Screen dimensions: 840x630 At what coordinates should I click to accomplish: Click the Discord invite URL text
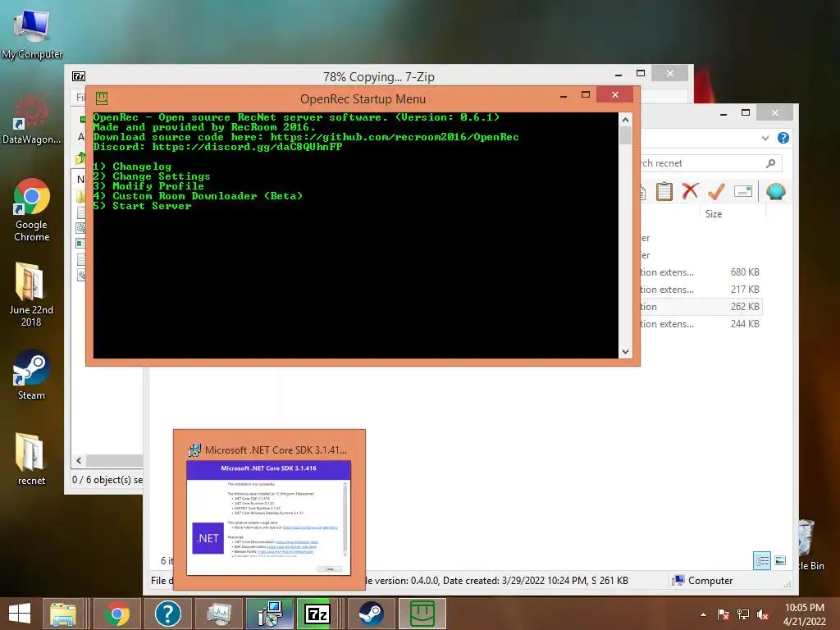[247, 147]
